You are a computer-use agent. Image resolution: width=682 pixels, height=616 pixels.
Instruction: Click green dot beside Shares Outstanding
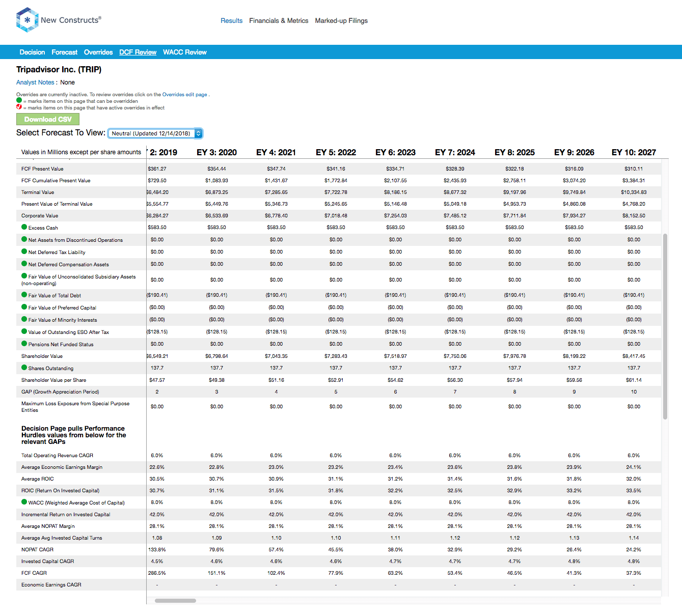click(24, 368)
